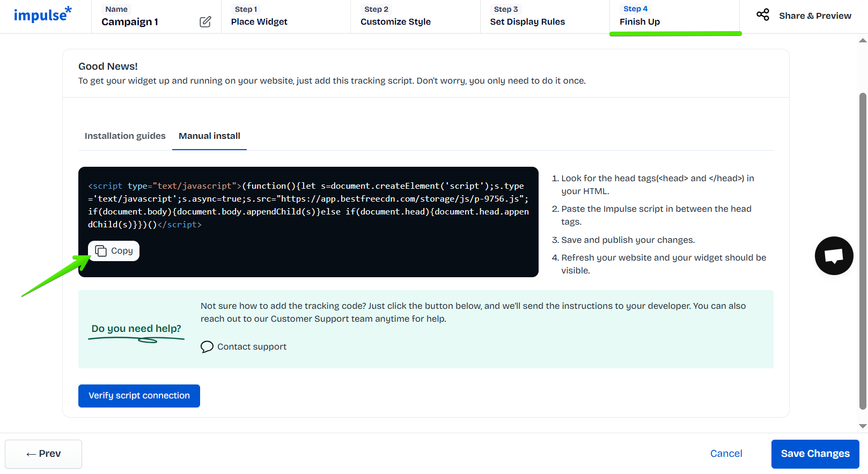The width and height of the screenshot is (868, 474).
Task: Click the Impulse logo
Action: pyautogui.click(x=42, y=14)
